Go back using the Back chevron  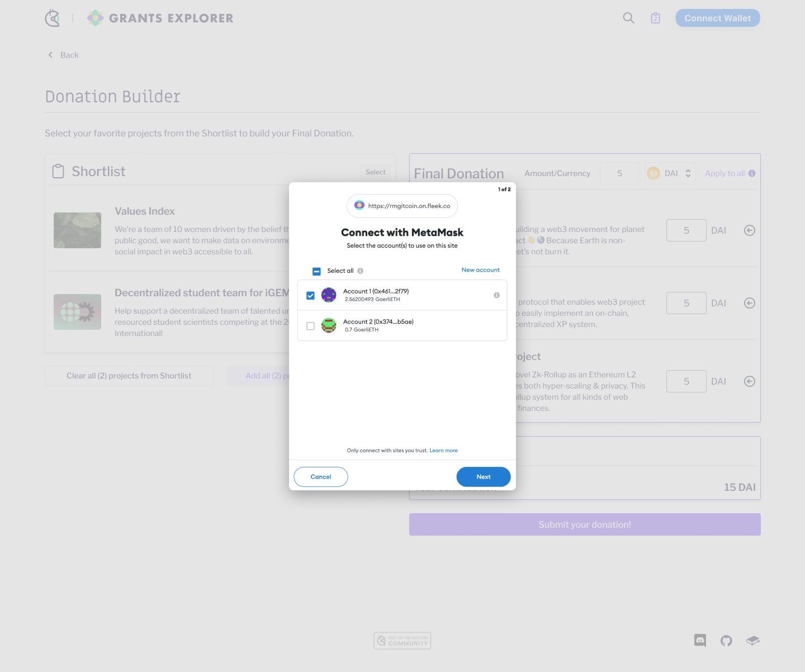[51, 55]
